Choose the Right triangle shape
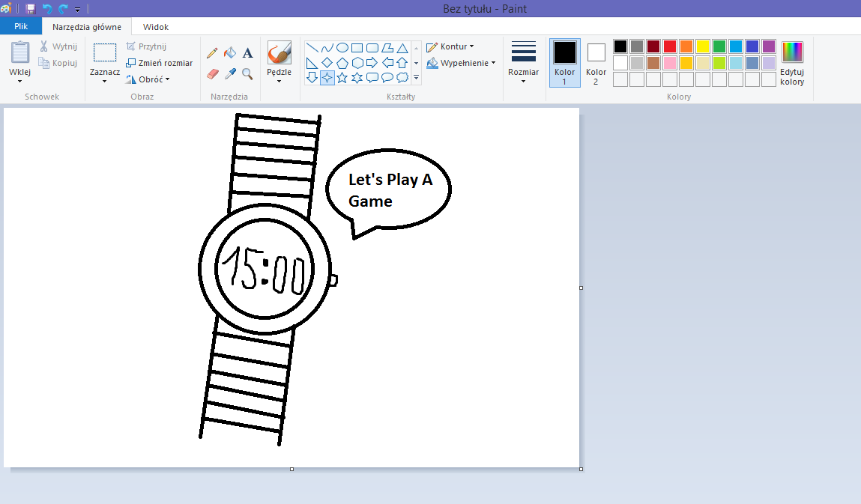861x504 pixels. coord(312,63)
